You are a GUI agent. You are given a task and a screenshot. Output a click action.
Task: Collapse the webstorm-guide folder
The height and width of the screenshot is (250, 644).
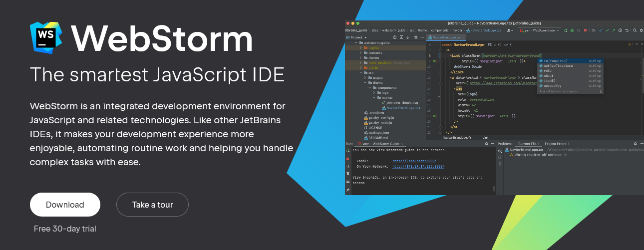click(x=356, y=43)
